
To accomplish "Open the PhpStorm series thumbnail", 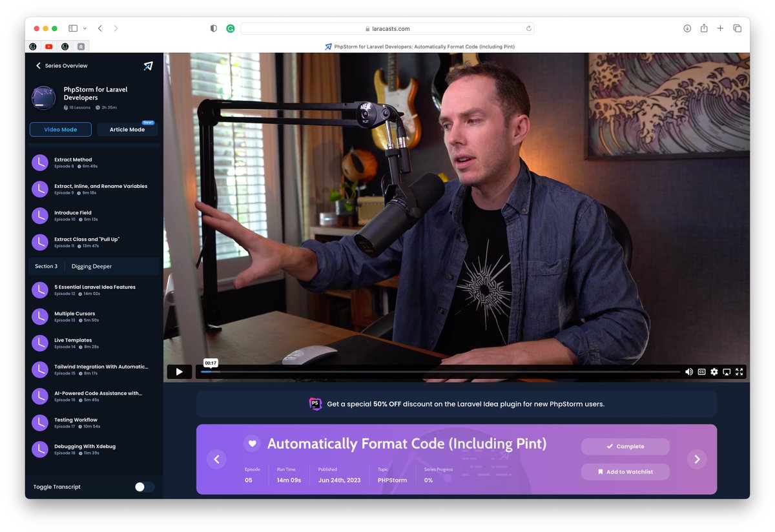I will (x=43, y=97).
